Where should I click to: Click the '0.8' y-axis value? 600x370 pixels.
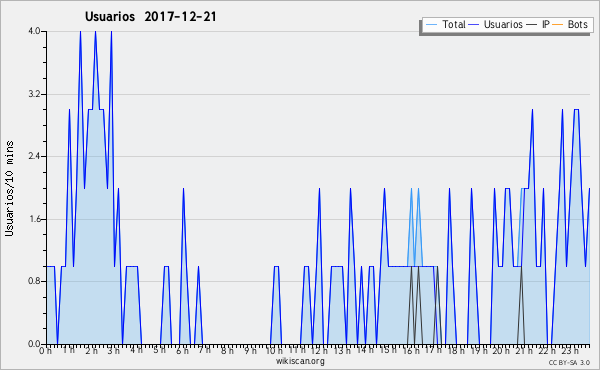click(x=34, y=281)
